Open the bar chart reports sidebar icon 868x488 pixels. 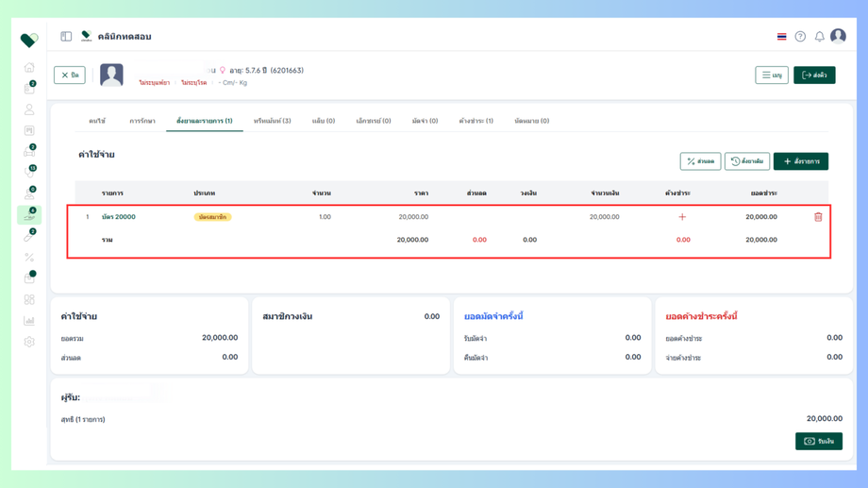(x=29, y=321)
